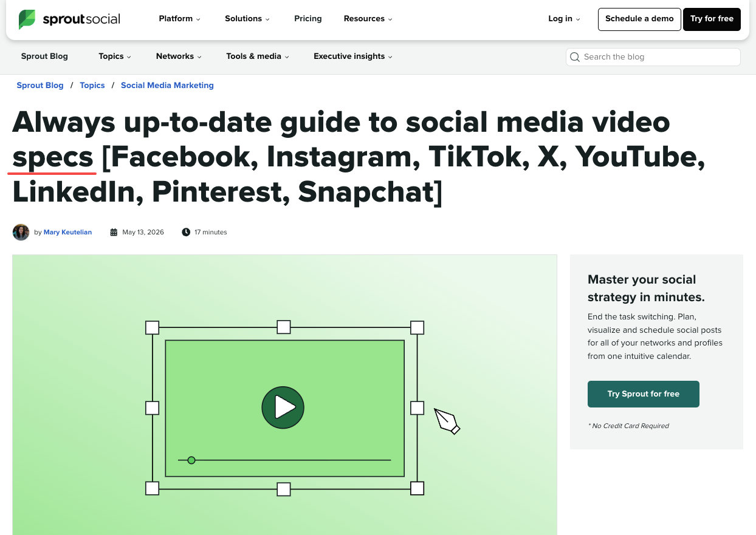
Task: Focus the Search the blog field
Action: coord(653,57)
